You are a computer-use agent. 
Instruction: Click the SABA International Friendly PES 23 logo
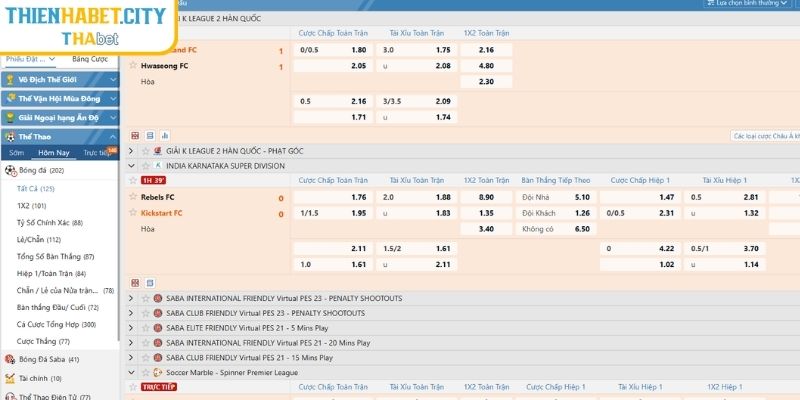[158, 298]
